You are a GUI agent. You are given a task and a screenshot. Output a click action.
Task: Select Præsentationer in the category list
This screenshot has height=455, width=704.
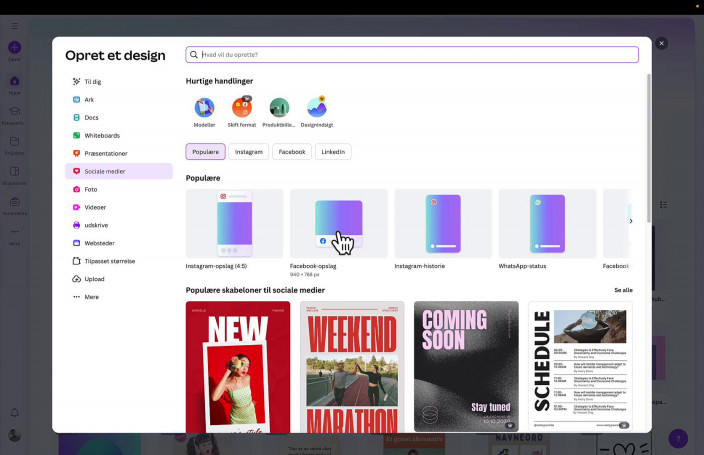tap(105, 153)
